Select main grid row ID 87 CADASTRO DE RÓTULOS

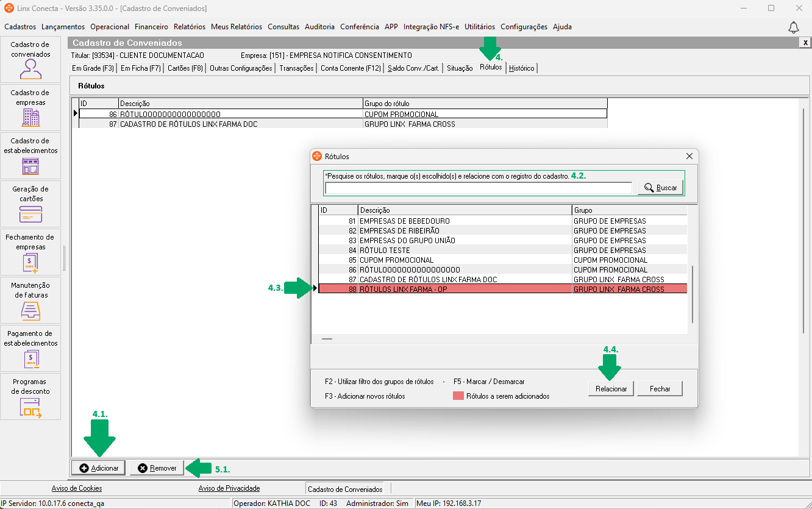pos(343,124)
